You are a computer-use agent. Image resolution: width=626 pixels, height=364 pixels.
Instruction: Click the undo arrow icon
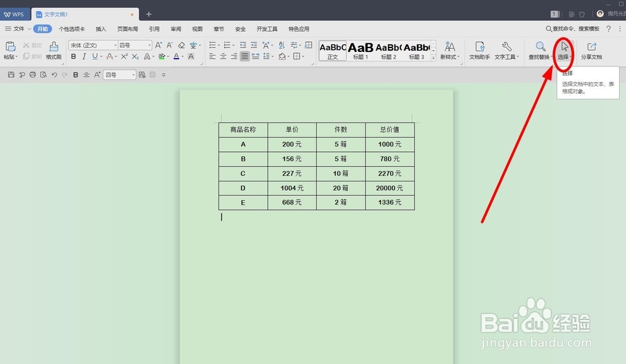coord(55,74)
